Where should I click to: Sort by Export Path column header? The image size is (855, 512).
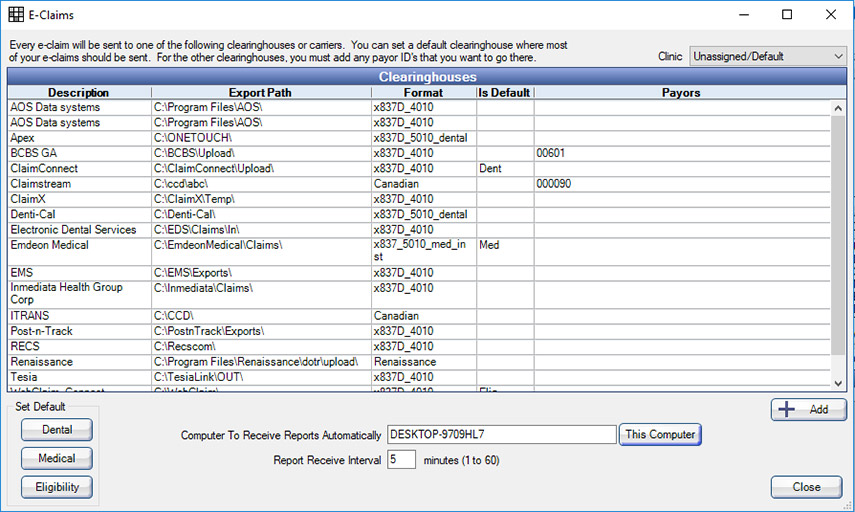[x=261, y=93]
